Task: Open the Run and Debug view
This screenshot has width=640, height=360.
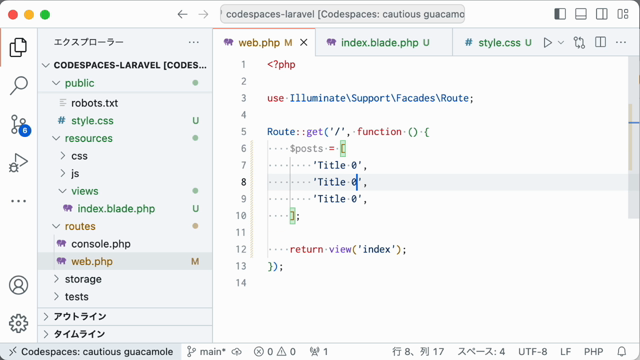Action: (18, 162)
